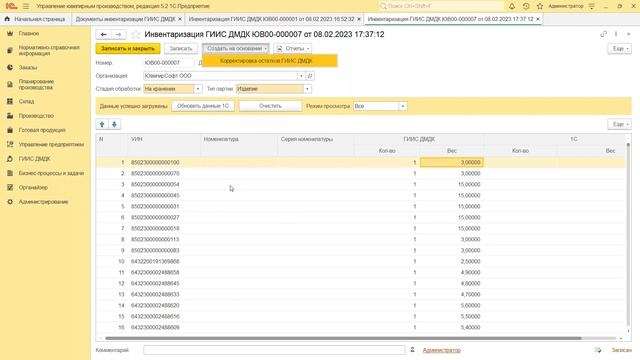
Task: Open title bar settings menu icon
Action: [x=591, y=6]
